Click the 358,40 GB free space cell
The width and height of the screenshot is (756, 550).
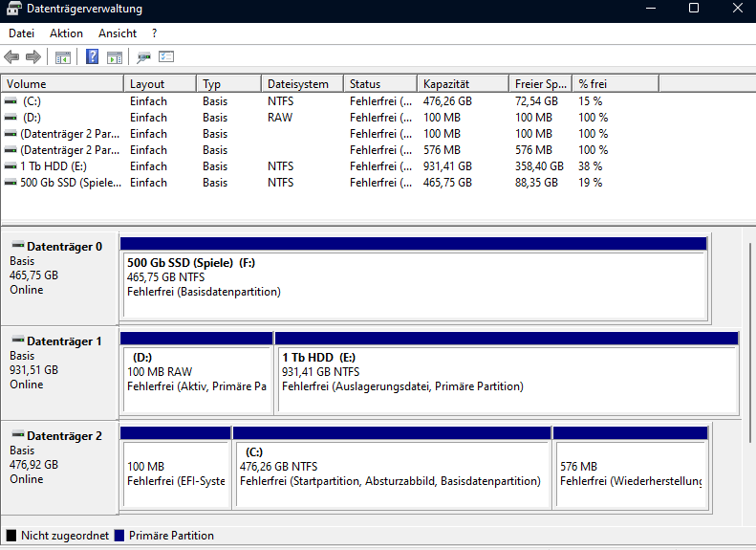(x=539, y=166)
